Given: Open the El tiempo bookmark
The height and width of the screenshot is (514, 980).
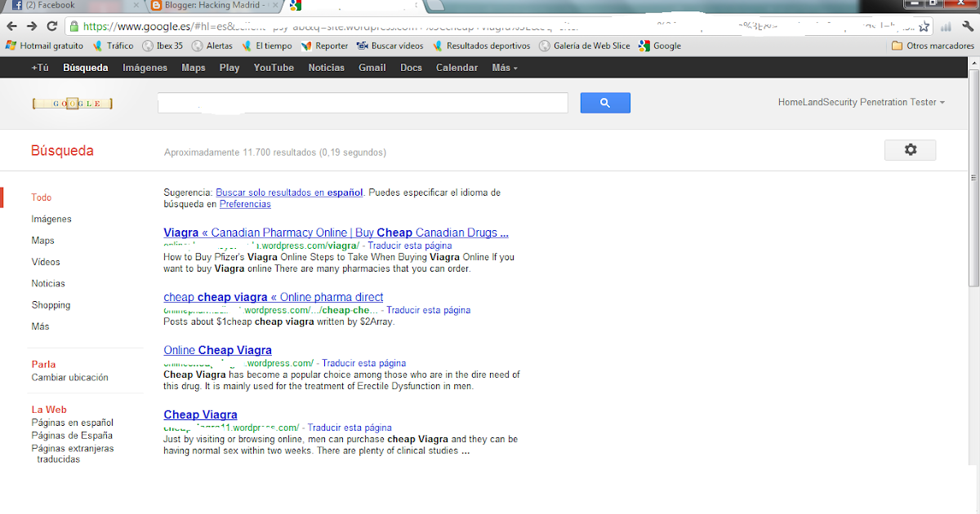Looking at the screenshot, I should click(266, 46).
